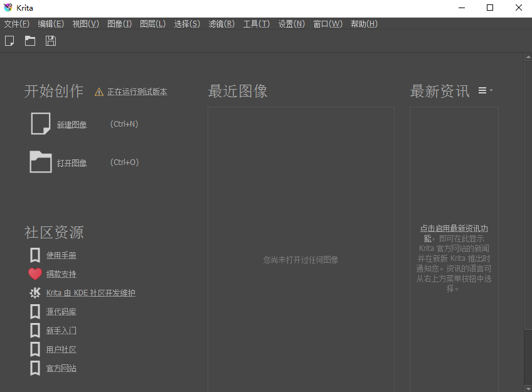The image size is (532, 392).
Task: Maximize the Krita window
Action: 490,8
